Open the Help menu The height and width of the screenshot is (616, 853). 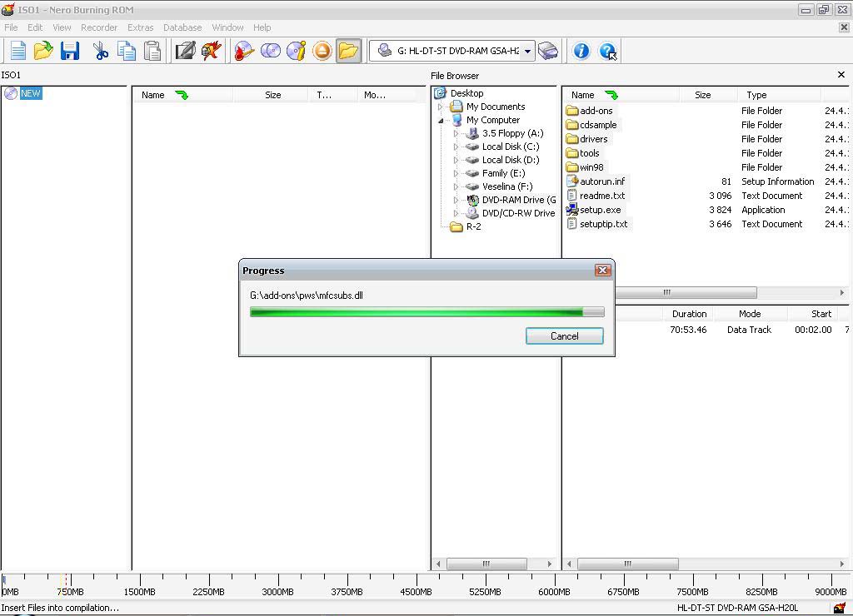(x=262, y=27)
